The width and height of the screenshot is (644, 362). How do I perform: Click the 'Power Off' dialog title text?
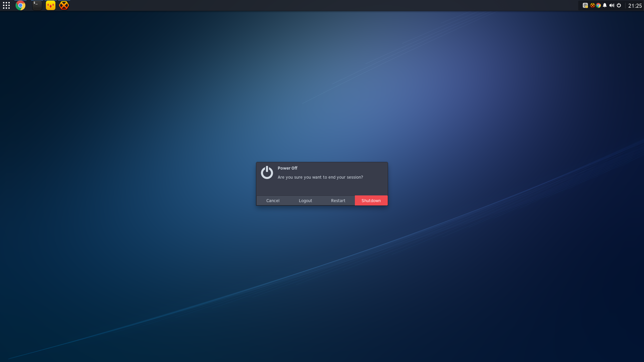pos(287,168)
